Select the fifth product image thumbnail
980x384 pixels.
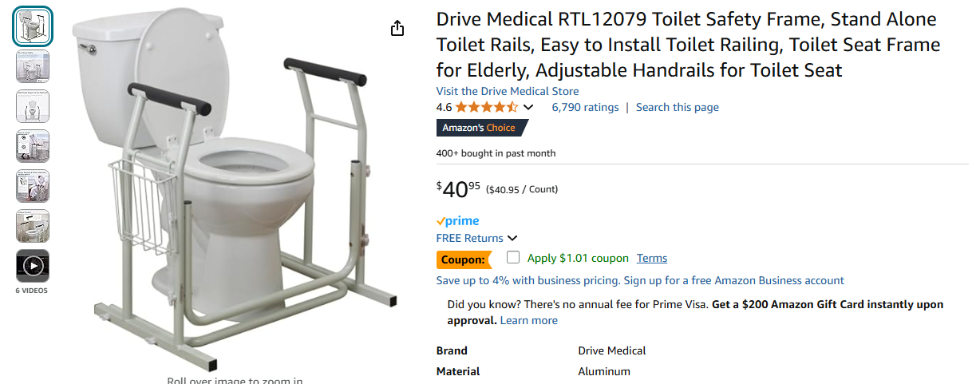click(33, 186)
